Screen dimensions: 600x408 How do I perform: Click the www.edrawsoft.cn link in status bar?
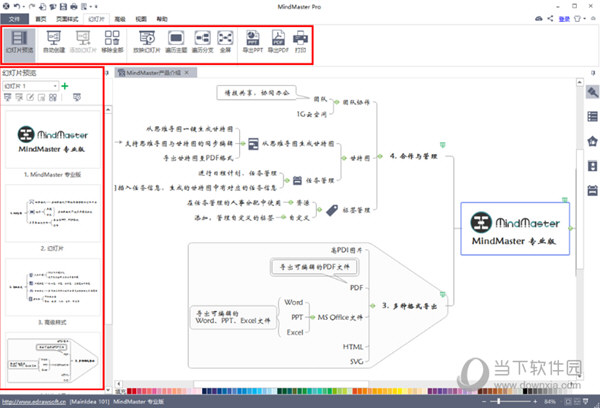click(34, 401)
